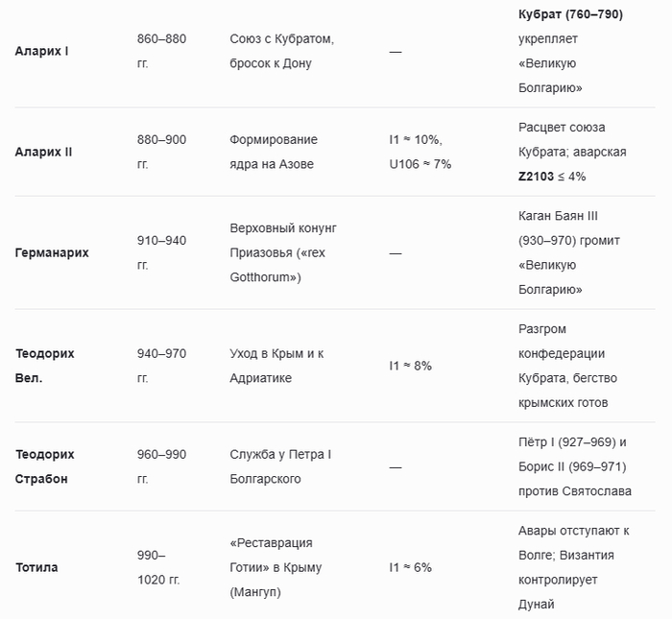Click the "Германарих" name cell

(x=52, y=252)
